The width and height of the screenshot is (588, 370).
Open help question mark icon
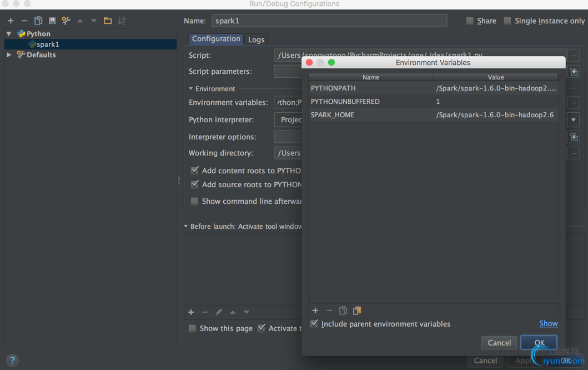pos(12,360)
